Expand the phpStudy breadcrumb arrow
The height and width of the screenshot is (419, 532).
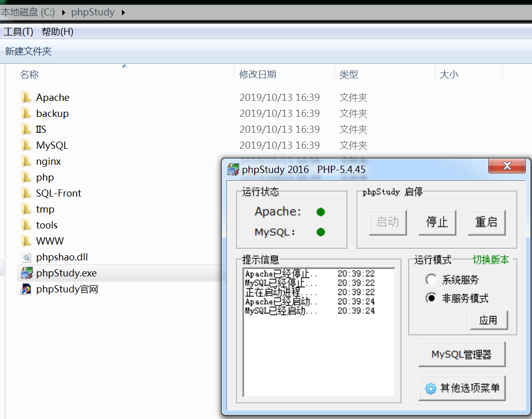[x=123, y=12]
